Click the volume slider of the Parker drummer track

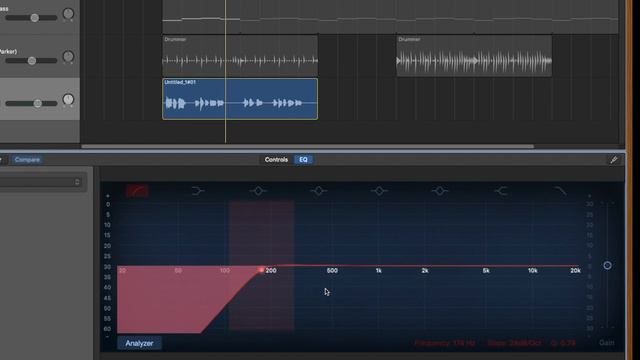click(x=31, y=61)
